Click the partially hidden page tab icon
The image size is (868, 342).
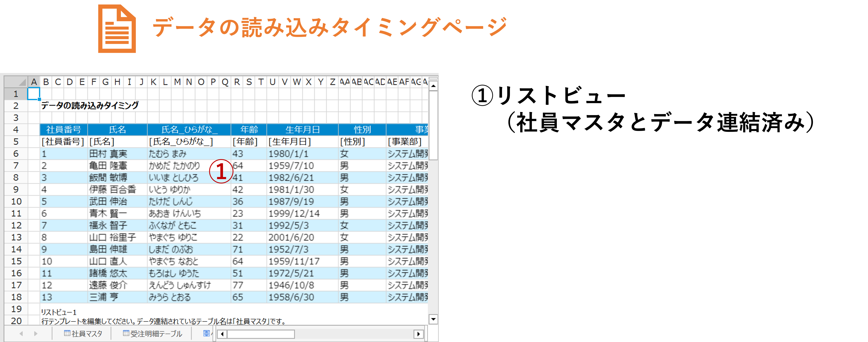[x=206, y=333]
